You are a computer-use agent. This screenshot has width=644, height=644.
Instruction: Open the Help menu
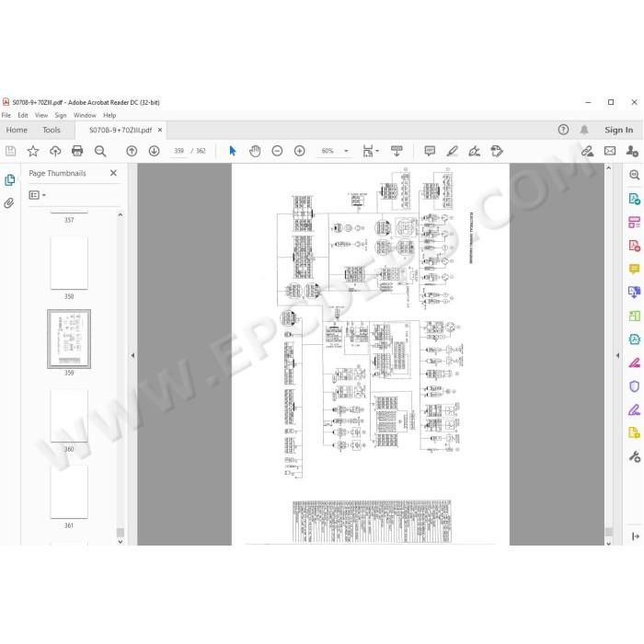click(x=109, y=115)
